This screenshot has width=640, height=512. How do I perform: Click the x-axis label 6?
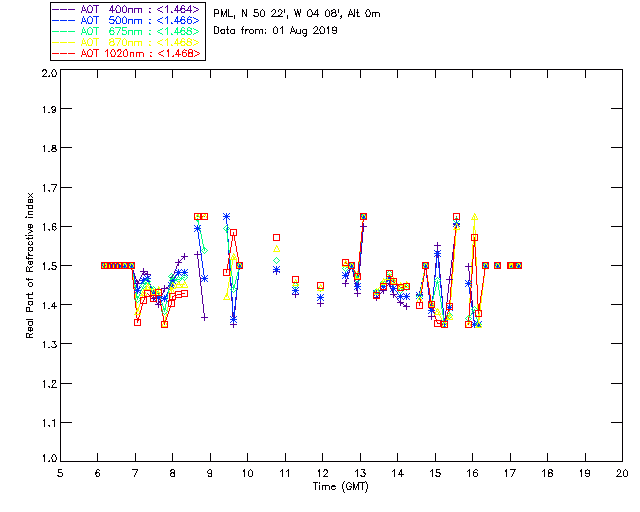pyautogui.click(x=98, y=473)
